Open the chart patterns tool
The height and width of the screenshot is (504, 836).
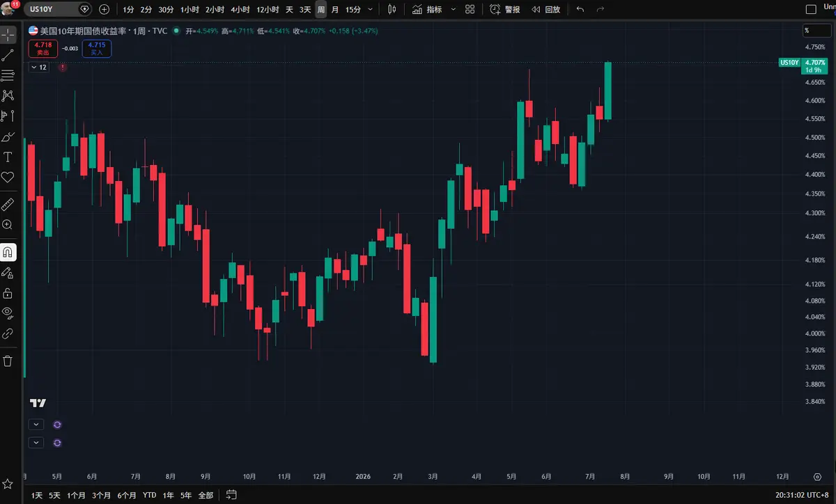(x=8, y=95)
